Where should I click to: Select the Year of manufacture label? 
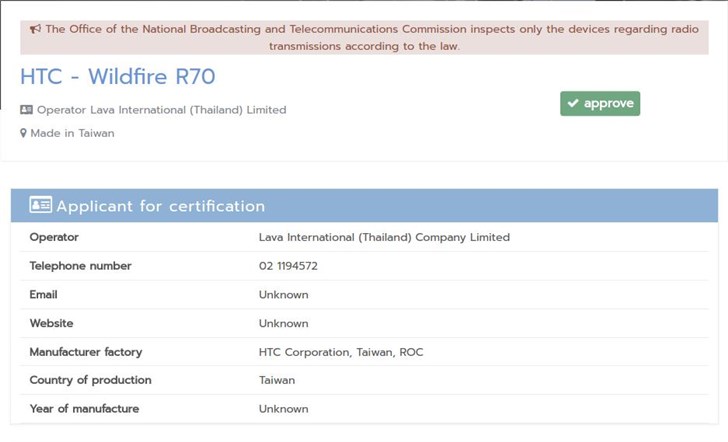(84, 409)
